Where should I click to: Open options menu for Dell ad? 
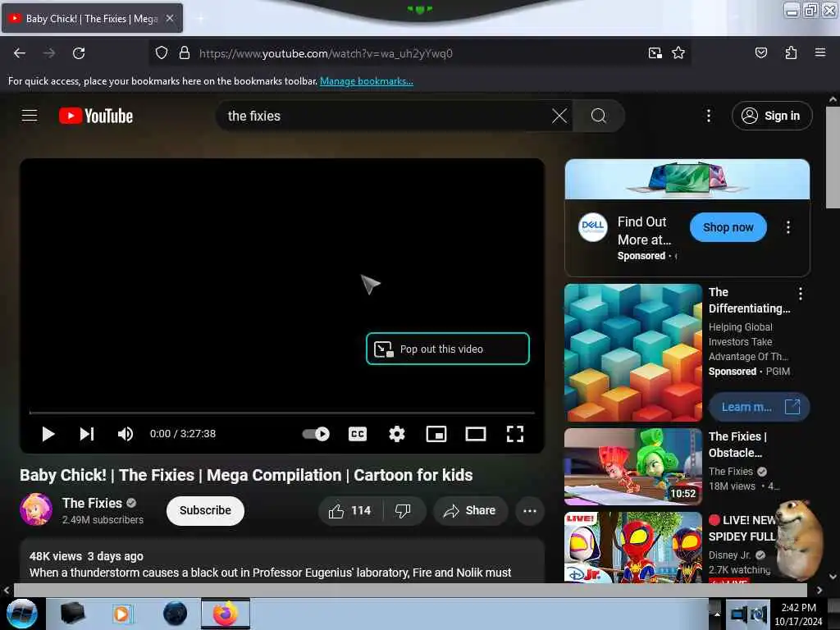(x=788, y=227)
